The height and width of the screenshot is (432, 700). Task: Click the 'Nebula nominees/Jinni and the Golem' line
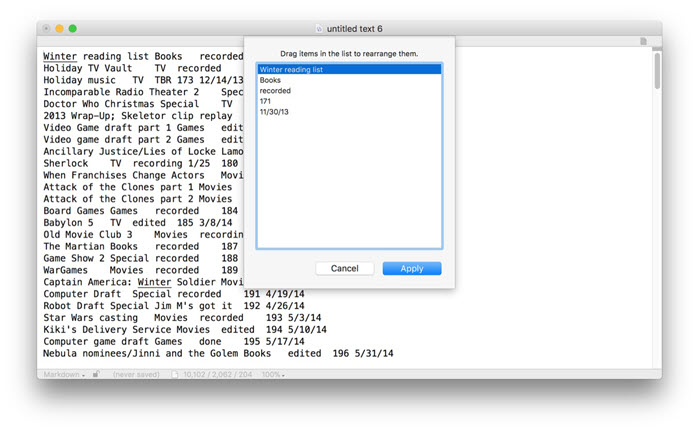pos(218,353)
